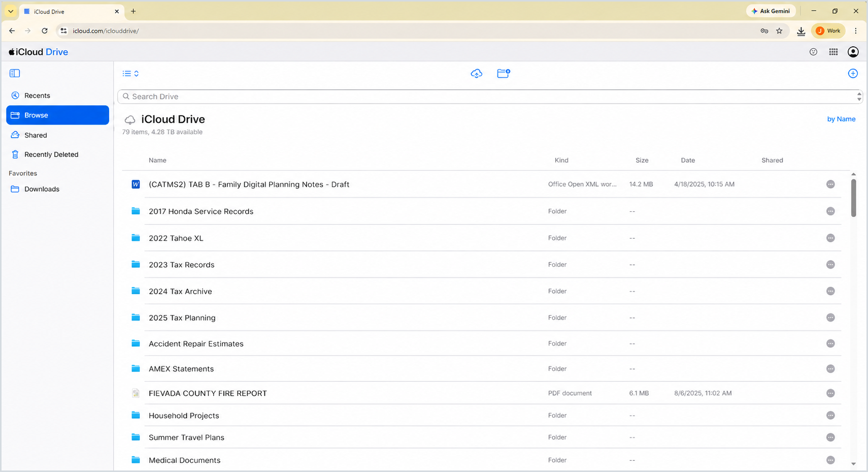Click the iCloud Drive logo title
Image resolution: width=868 pixels, height=472 pixels.
coord(38,52)
